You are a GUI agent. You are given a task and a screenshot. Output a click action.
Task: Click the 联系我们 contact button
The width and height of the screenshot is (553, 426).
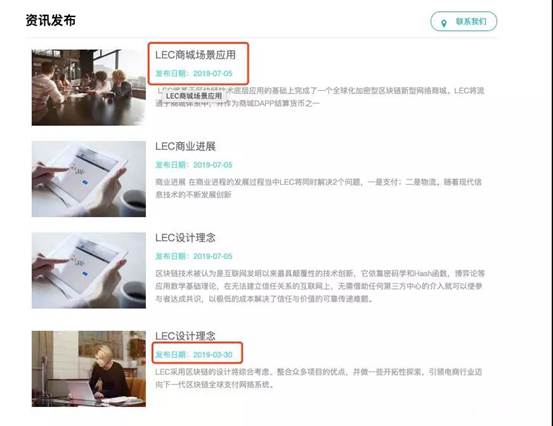coord(464,22)
